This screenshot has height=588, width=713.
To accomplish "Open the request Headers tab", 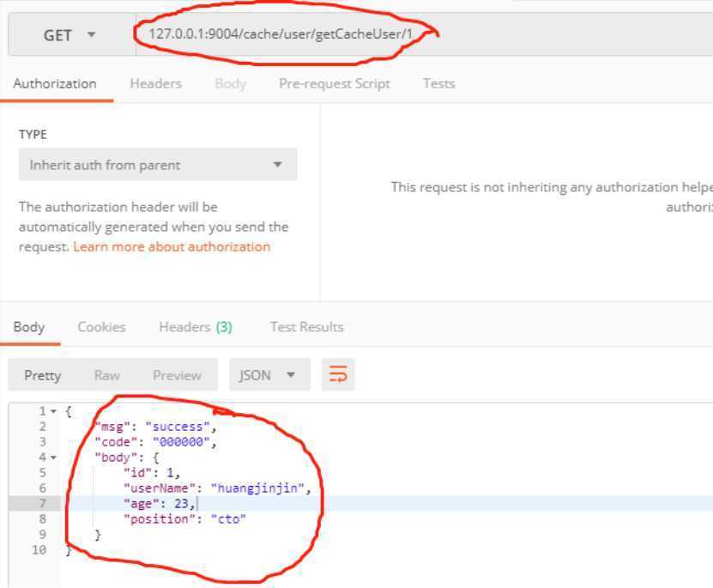I will click(x=155, y=83).
